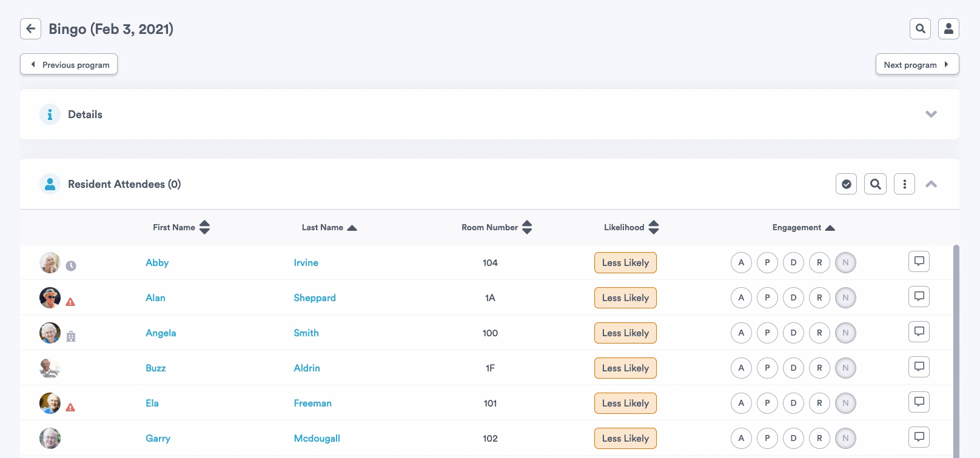The width and height of the screenshot is (980, 458).
Task: Open the user profile icon in header
Action: coord(948,28)
